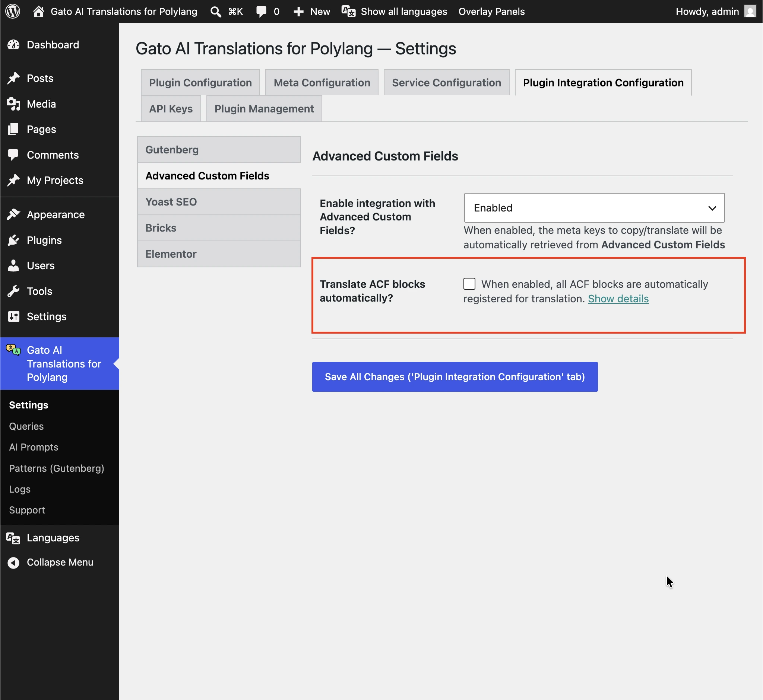Click the Languages sidebar icon
Image resolution: width=763 pixels, height=700 pixels.
point(14,538)
